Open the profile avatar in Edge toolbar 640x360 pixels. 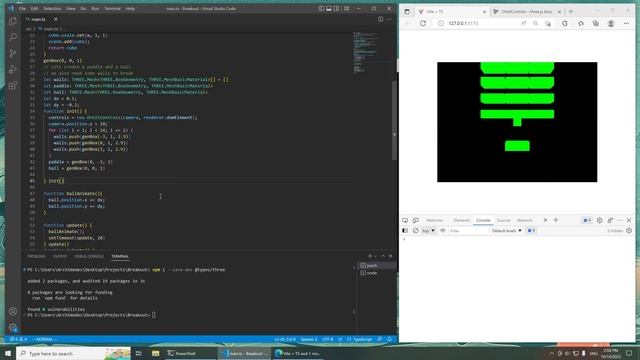pyautogui.click(x=611, y=23)
